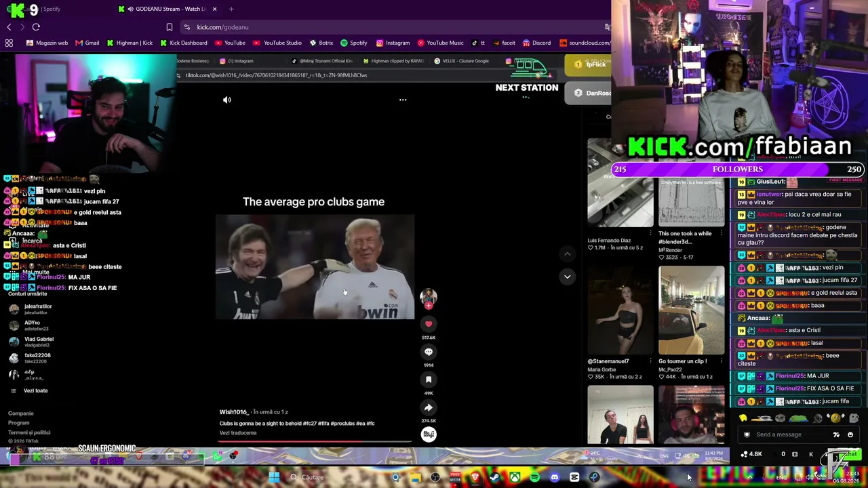Open the jaleafratilor followed account

pyautogui.click(x=32, y=308)
